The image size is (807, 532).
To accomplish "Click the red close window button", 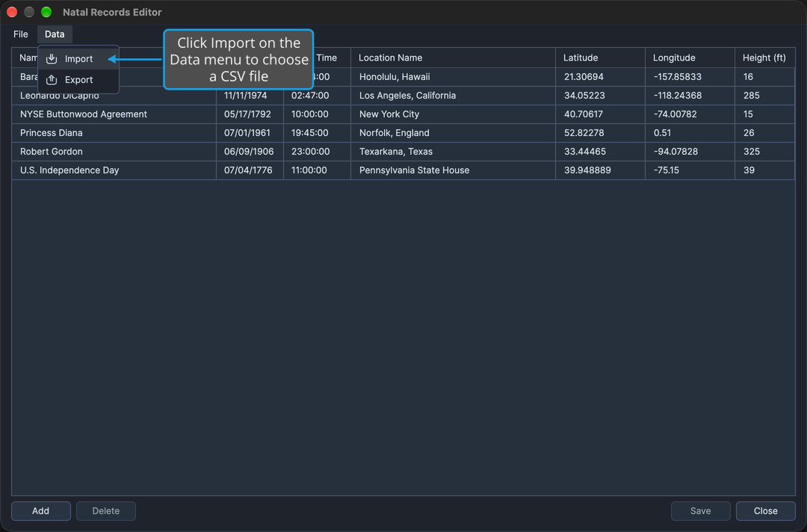I will click(12, 12).
